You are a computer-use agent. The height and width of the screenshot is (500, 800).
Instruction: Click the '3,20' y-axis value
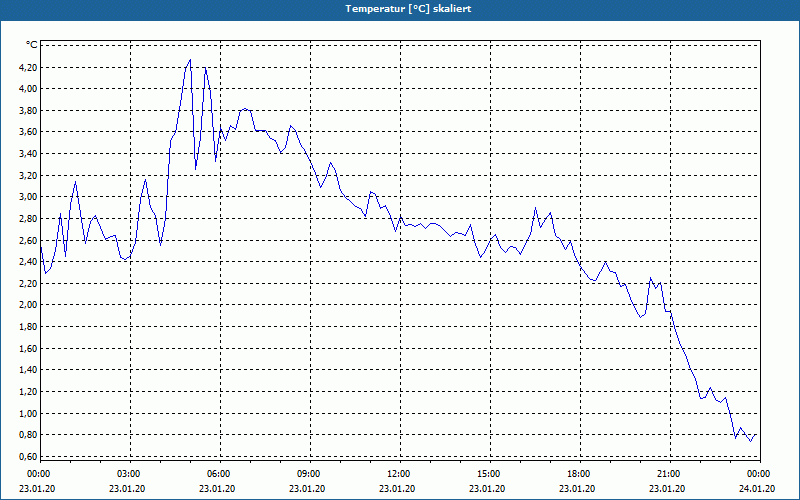coord(28,175)
